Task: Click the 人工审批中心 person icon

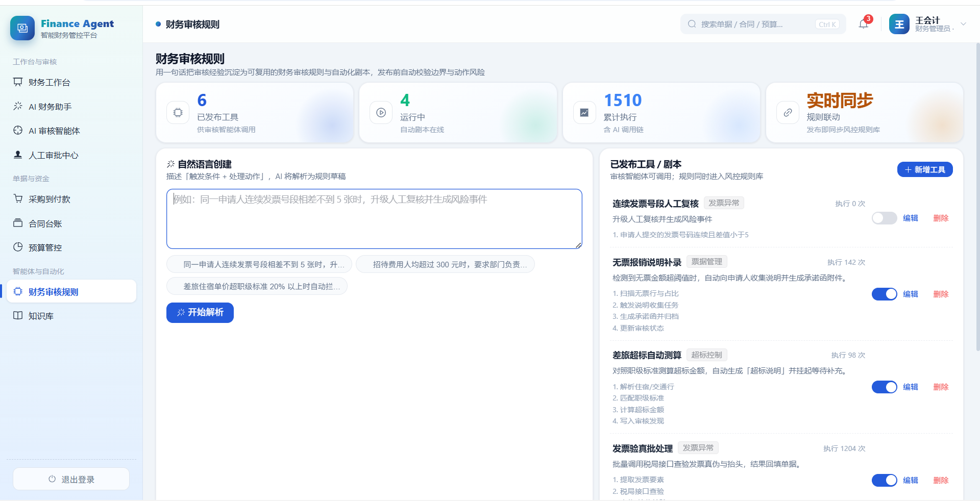Action: tap(18, 155)
